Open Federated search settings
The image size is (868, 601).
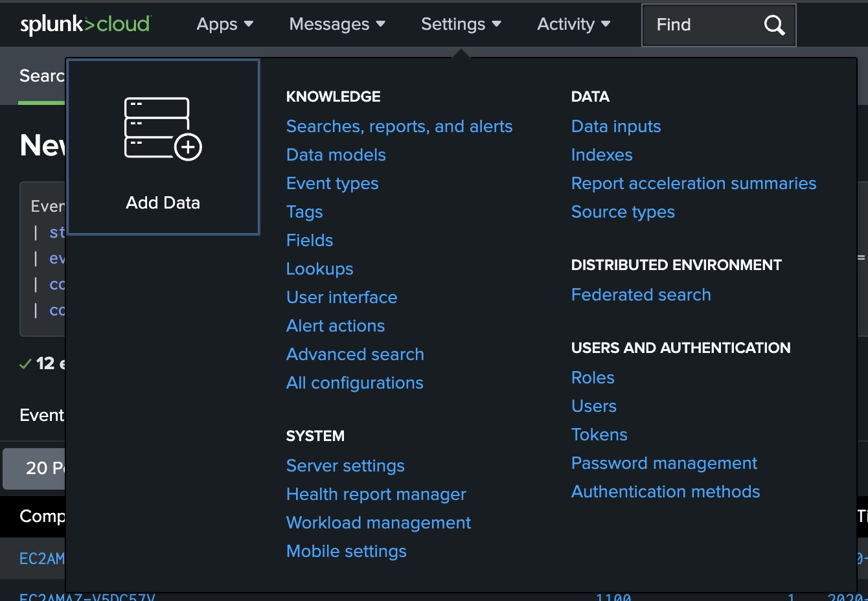click(x=641, y=295)
